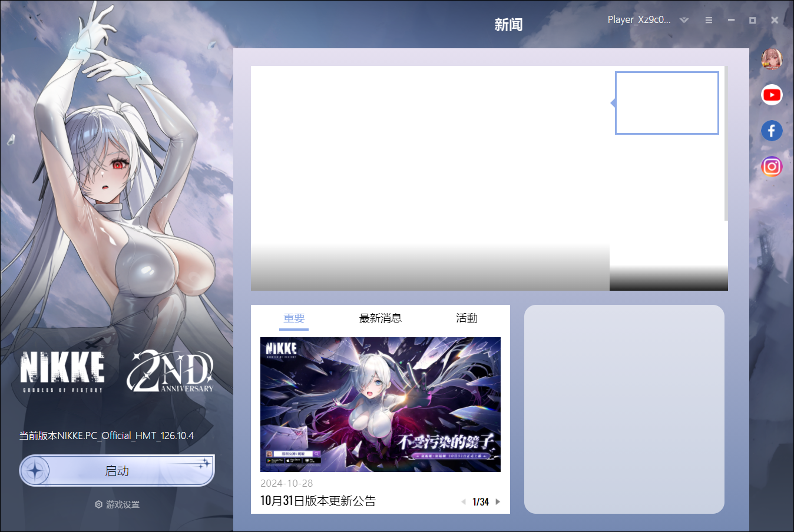Minimize the launcher window
This screenshot has height=532, width=794.
(731, 20)
